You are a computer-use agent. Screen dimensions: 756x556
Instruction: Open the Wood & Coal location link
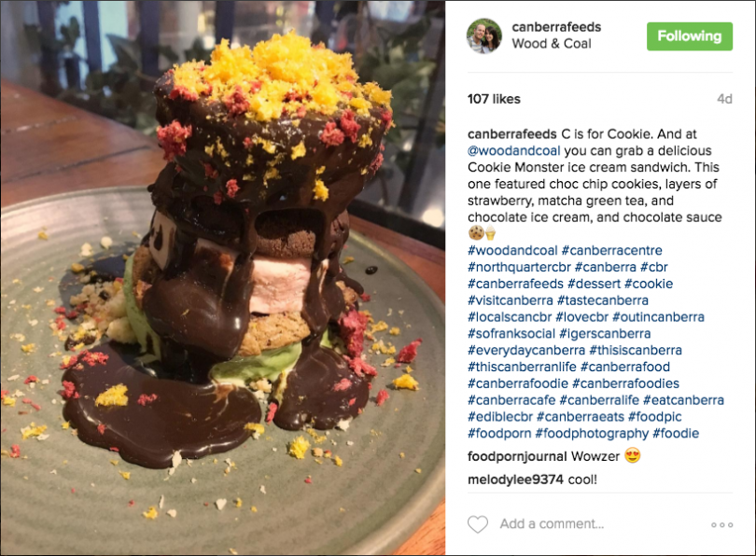pos(552,43)
